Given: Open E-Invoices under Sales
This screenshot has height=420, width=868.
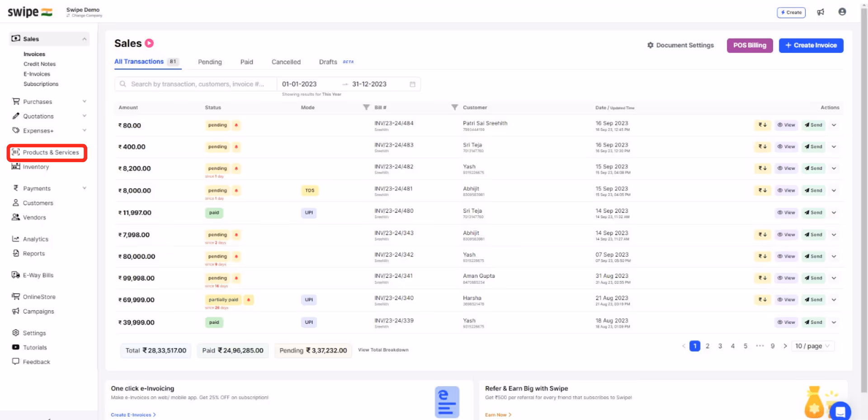Looking at the screenshot, I should [x=37, y=74].
